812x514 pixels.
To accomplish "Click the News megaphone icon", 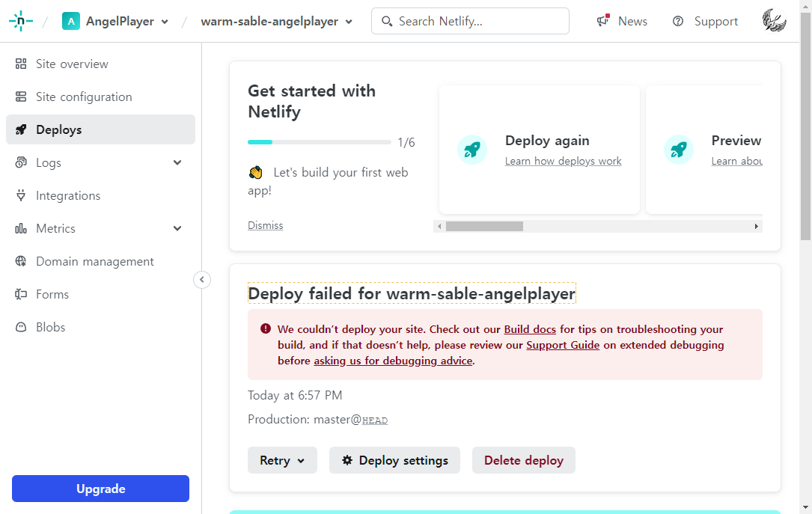I will pyautogui.click(x=602, y=21).
